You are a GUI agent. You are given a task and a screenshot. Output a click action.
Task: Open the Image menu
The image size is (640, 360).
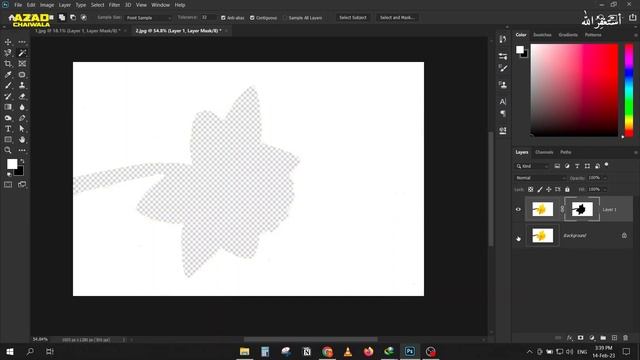[47, 5]
